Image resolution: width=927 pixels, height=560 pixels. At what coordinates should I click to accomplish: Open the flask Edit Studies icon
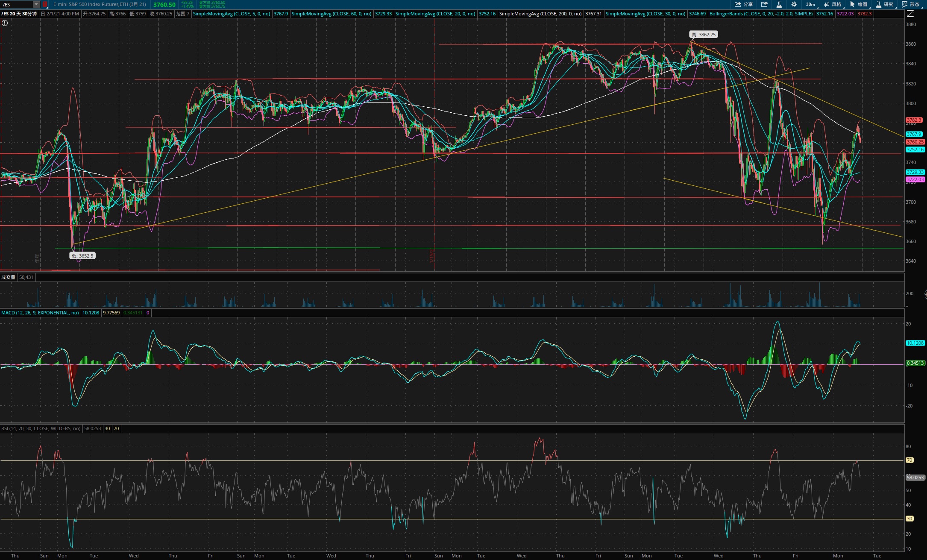pos(779,4)
